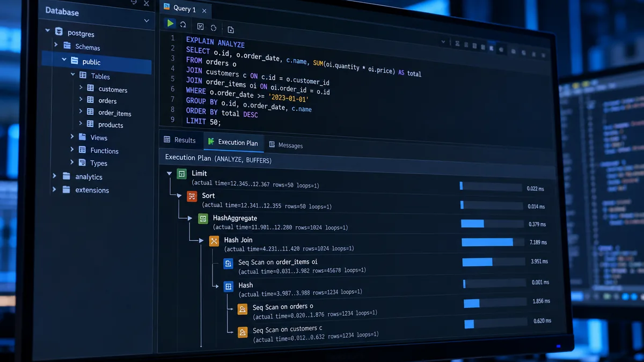
Task: Open the Results tab
Action: 180,140
